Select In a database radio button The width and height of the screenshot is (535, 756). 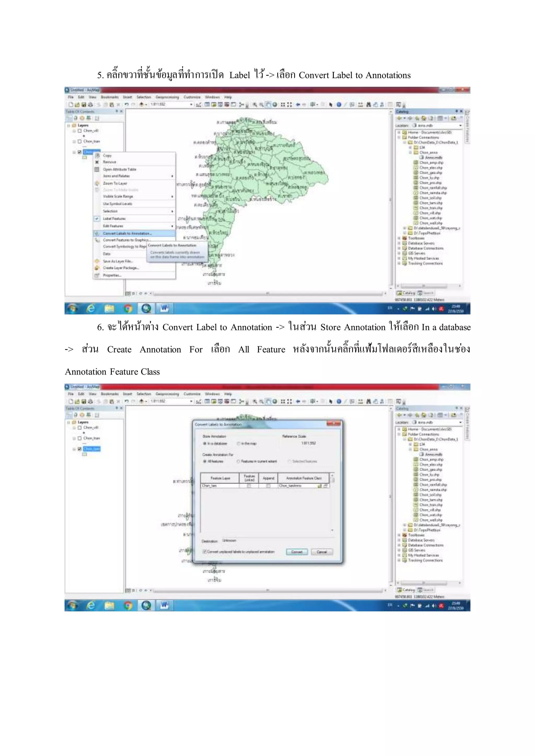205,444
